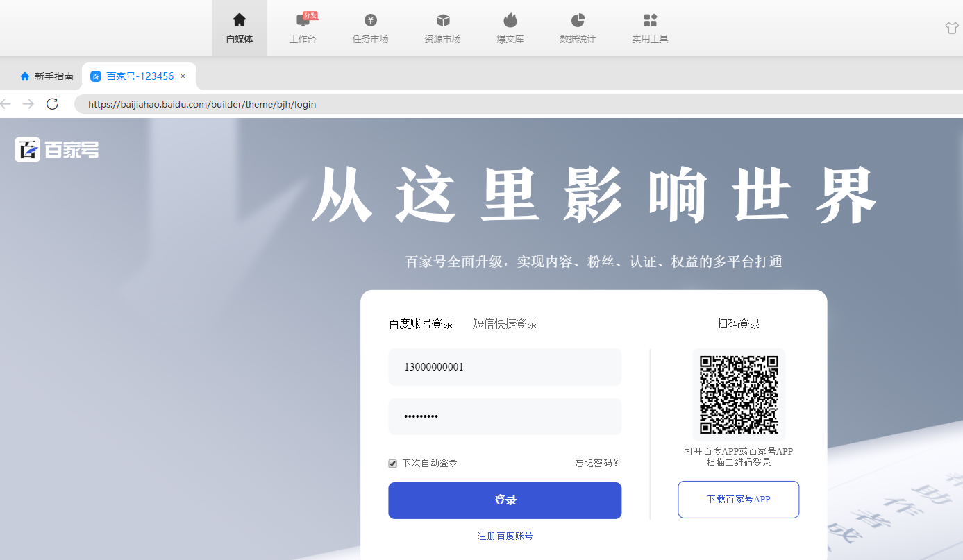This screenshot has width=963, height=560.
Task: Click the 百家号 logo
Action: (57, 149)
